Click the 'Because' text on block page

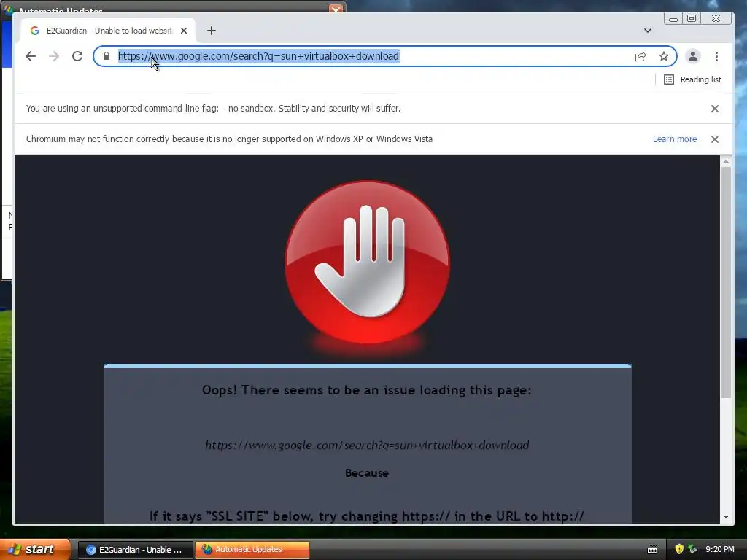(x=367, y=473)
